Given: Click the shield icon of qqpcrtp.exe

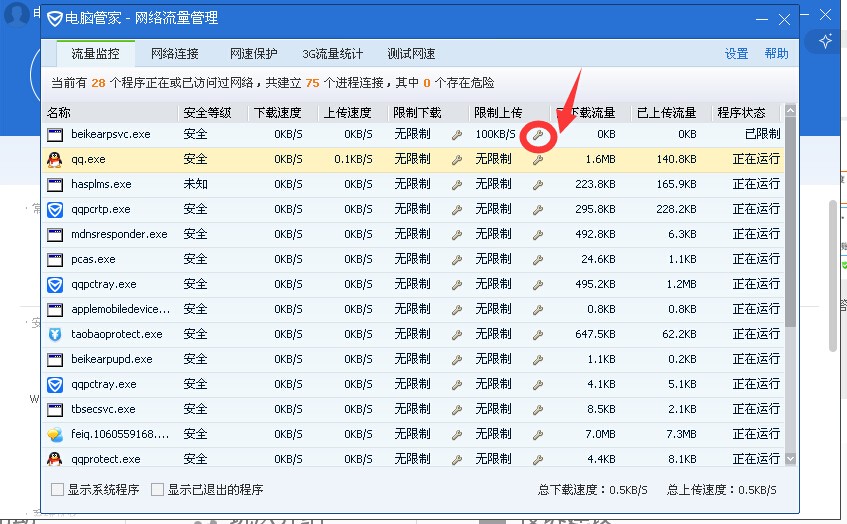Looking at the screenshot, I should 55,210.
